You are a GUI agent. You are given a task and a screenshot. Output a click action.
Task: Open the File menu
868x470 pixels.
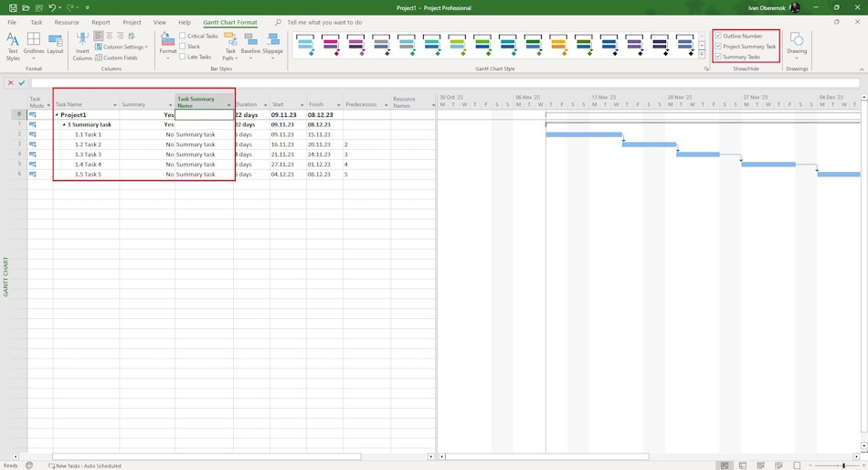click(x=12, y=22)
